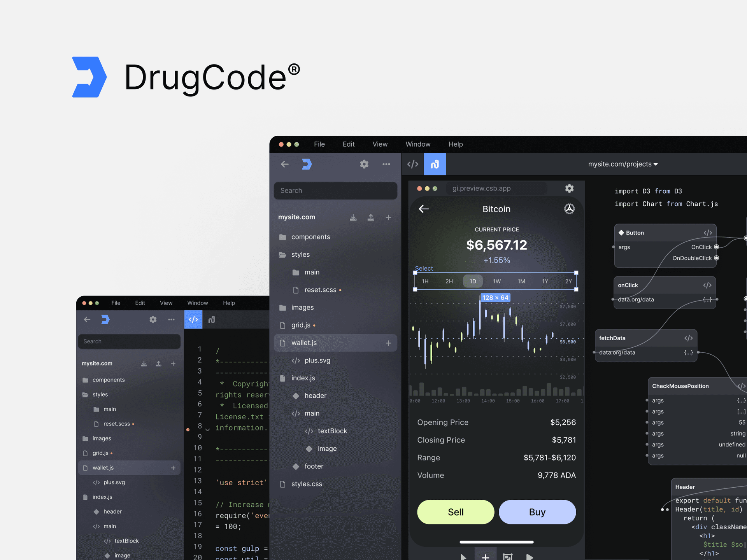
Task: Select the 1Y time range
Action: point(545,281)
